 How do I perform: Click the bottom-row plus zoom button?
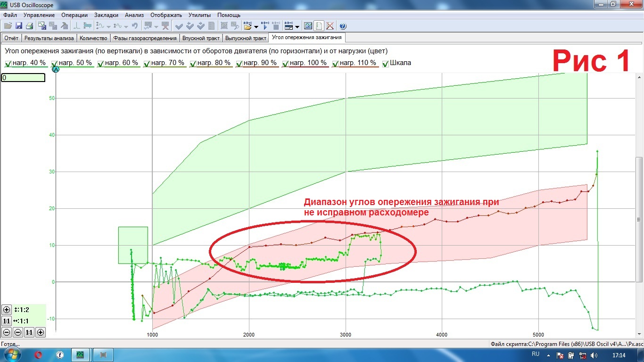(x=41, y=332)
